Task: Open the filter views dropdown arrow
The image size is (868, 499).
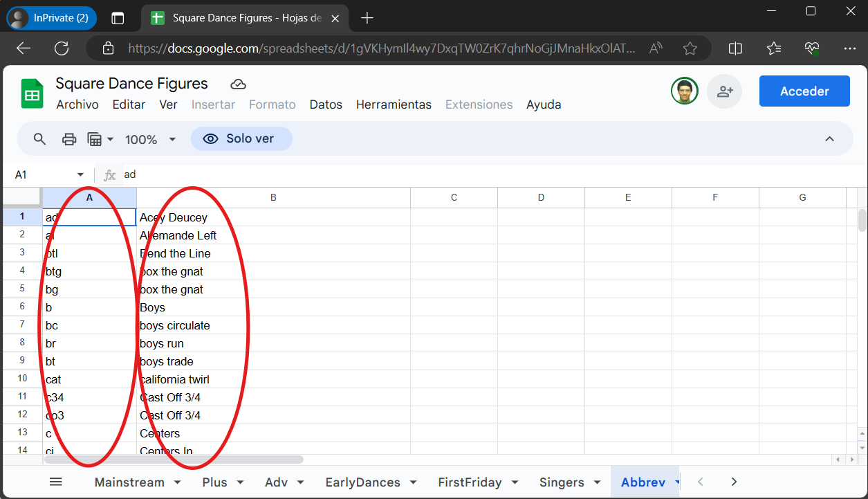Action: 110,139
